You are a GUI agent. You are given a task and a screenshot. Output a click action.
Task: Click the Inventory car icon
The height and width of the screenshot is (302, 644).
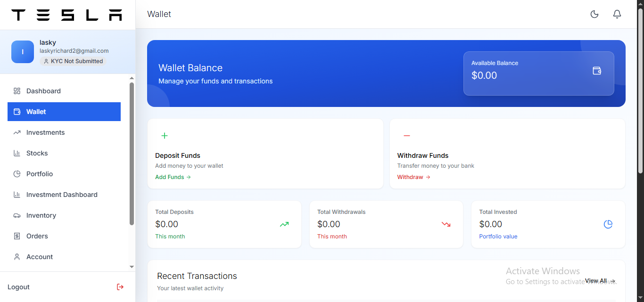(17, 215)
